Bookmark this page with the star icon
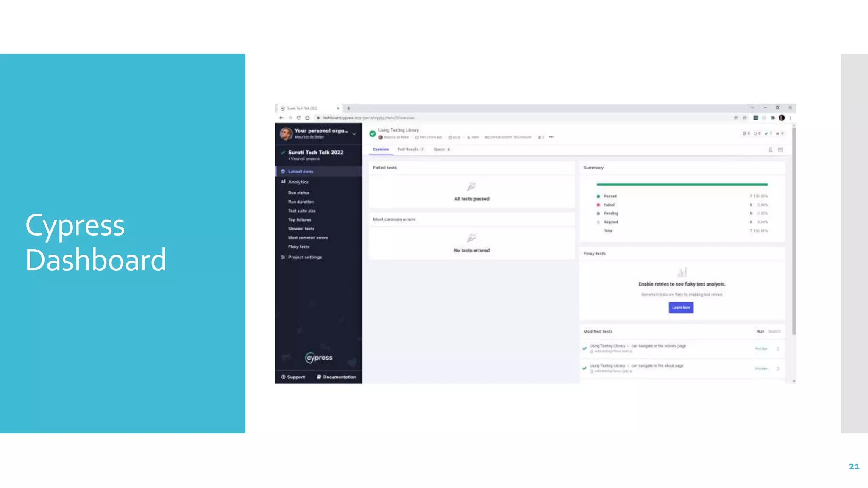Image resolution: width=868 pixels, height=488 pixels. [745, 118]
